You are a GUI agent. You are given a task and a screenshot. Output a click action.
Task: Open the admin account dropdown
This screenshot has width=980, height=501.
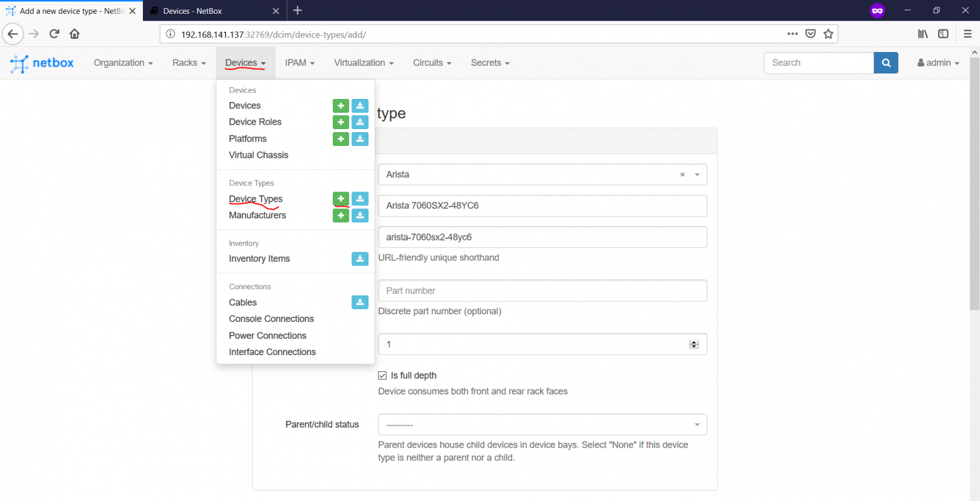point(937,63)
